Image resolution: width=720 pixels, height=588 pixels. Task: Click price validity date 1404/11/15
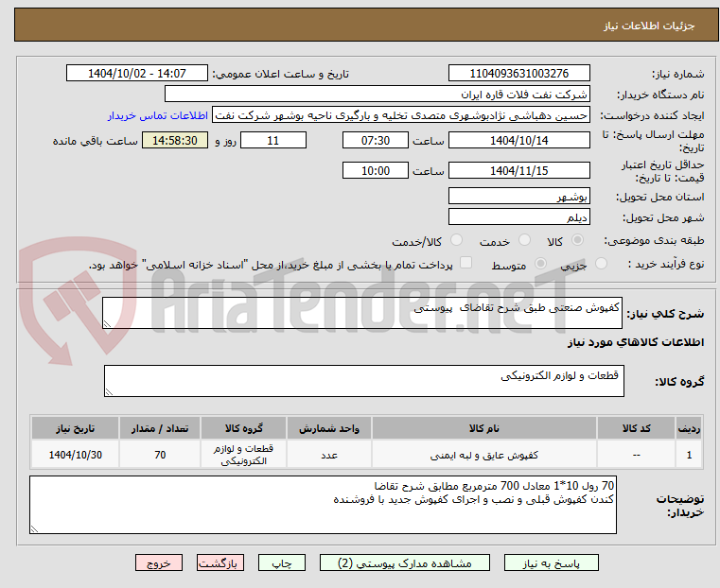[x=518, y=170]
